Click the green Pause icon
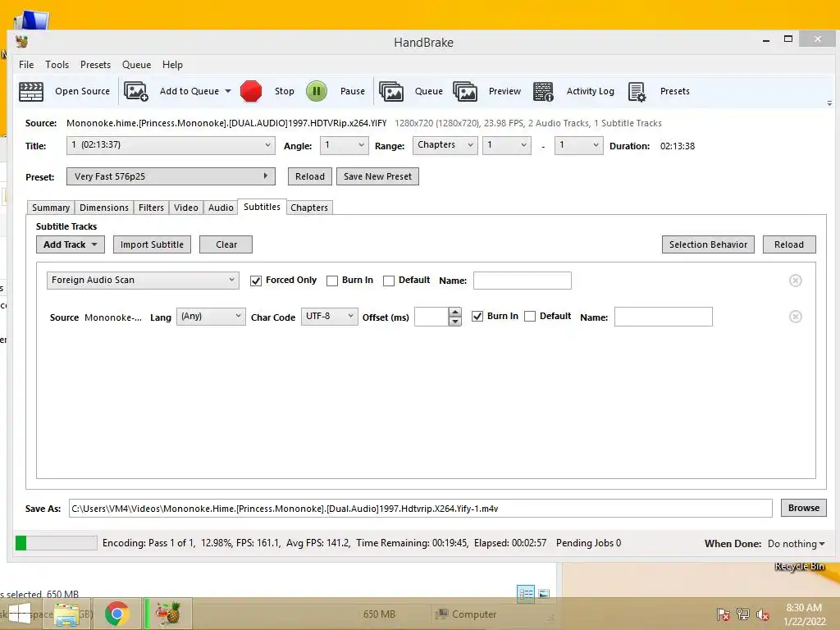The width and height of the screenshot is (840, 630). click(317, 91)
